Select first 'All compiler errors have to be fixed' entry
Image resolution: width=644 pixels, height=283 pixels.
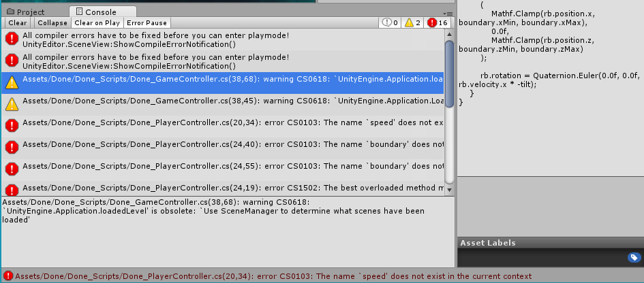[222, 39]
